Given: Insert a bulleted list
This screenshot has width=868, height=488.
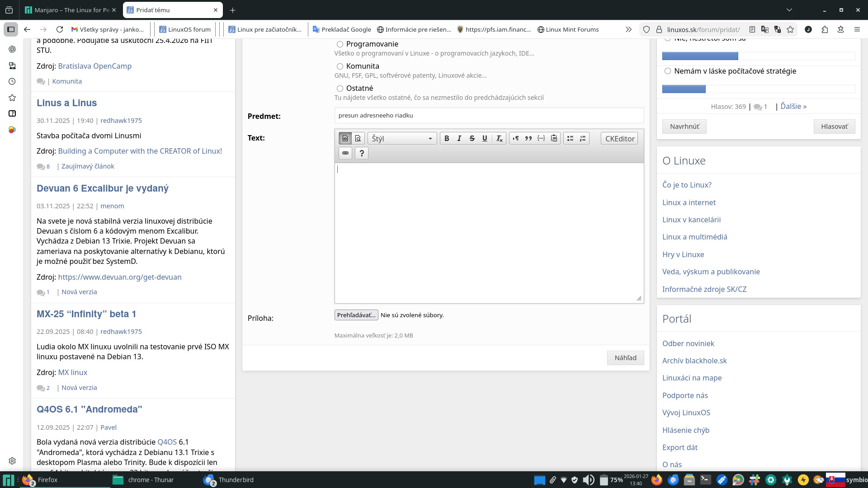Looking at the screenshot, I should pos(570,139).
